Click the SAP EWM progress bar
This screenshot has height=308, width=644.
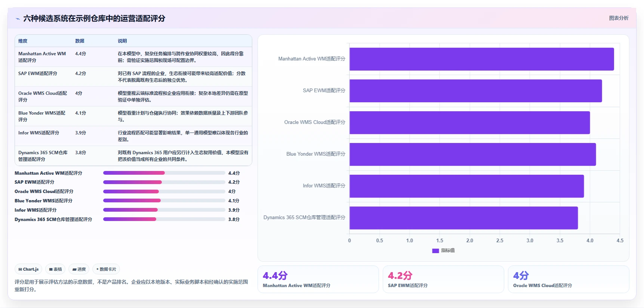[x=164, y=182]
